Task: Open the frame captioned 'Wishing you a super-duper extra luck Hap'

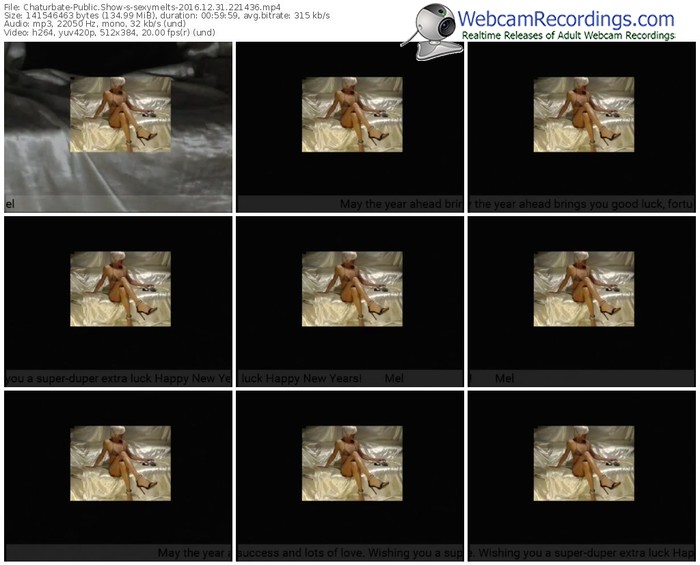Action: pos(582,476)
